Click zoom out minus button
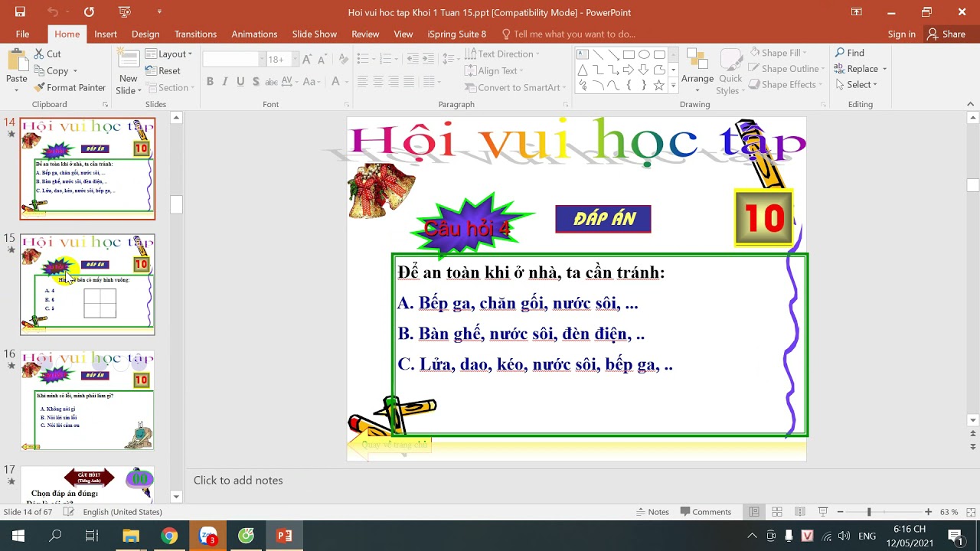Viewport: 980px width, 551px height. point(840,512)
